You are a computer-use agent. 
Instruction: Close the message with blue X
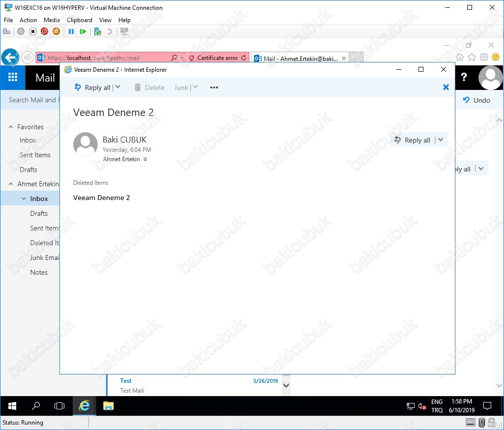(x=446, y=87)
